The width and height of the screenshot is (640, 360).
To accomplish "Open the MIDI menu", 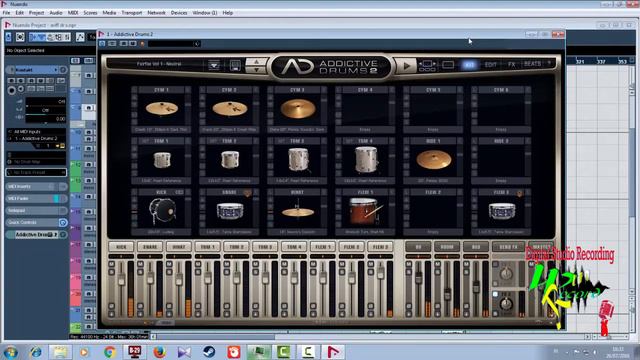I will click(73, 13).
